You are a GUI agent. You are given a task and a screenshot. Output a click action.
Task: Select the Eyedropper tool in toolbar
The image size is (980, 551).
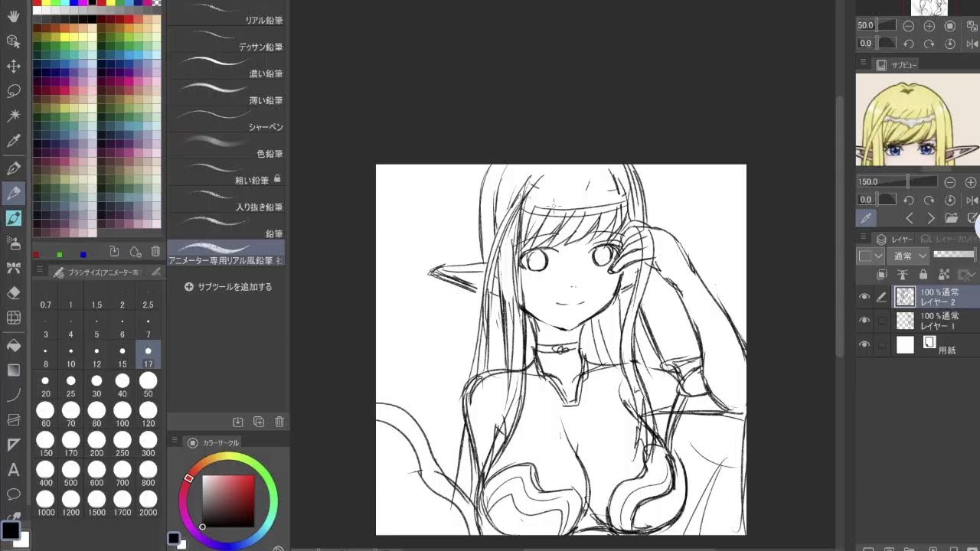point(13,142)
